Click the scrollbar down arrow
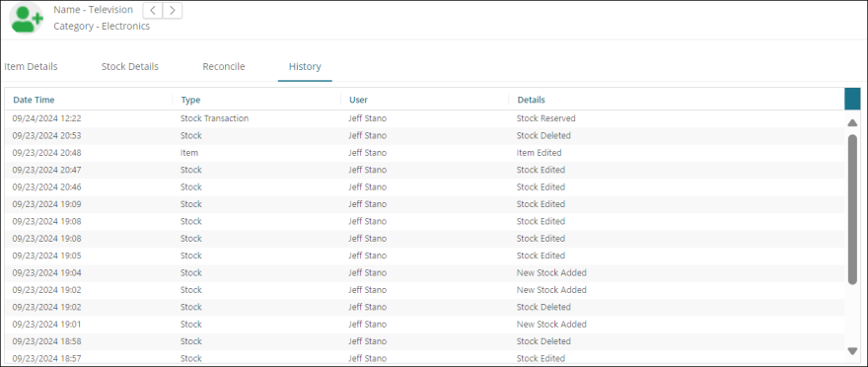Viewport: 868px width, 367px height. click(x=852, y=351)
